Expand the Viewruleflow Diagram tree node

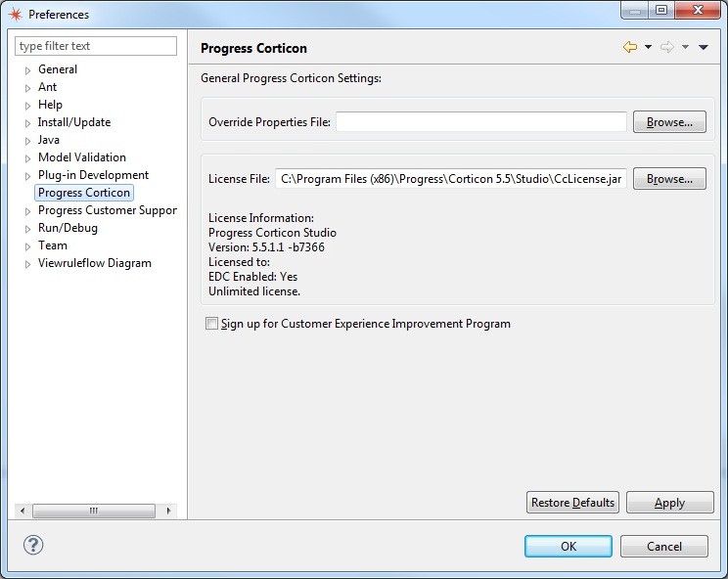(27, 264)
